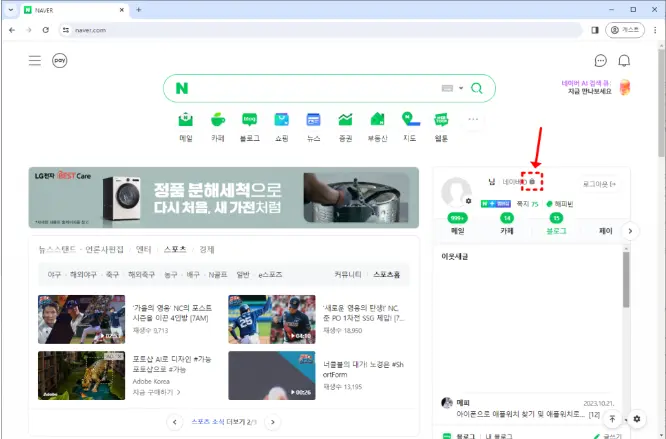Show more services with the three-dots icon
This screenshot has width=666, height=439.
[474, 119]
